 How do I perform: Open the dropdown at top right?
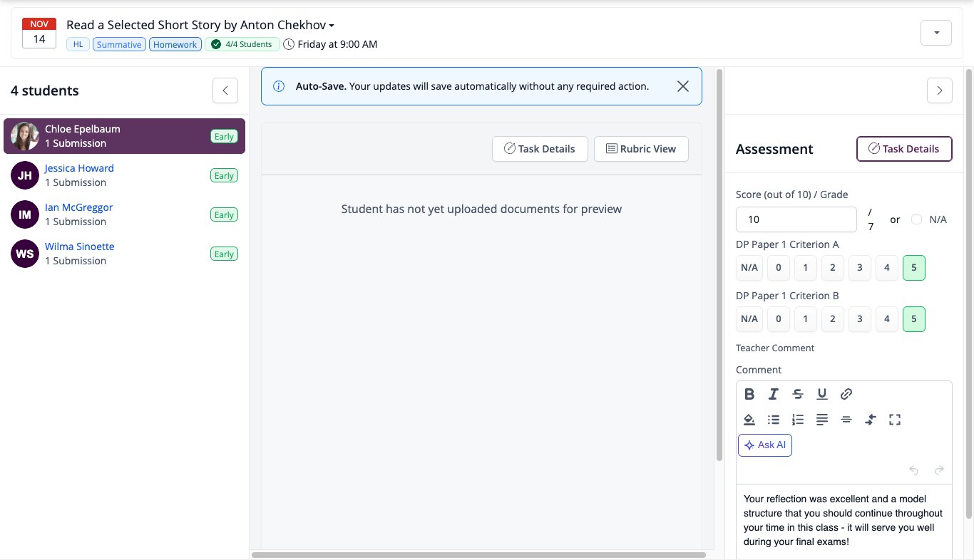point(936,33)
